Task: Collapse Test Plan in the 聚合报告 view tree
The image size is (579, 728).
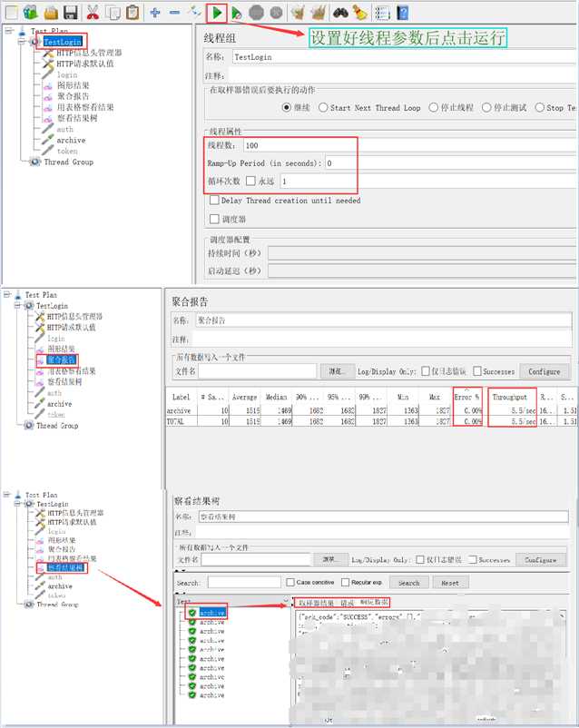Action: click(7, 294)
